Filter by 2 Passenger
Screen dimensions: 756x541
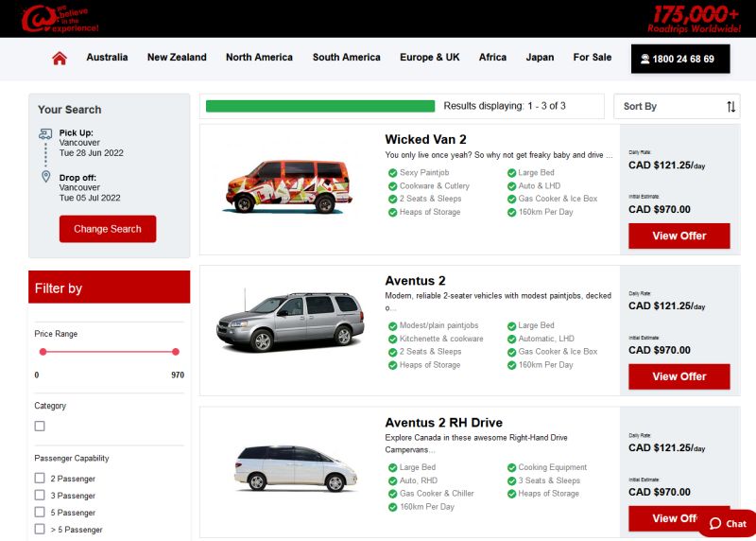[40, 478]
